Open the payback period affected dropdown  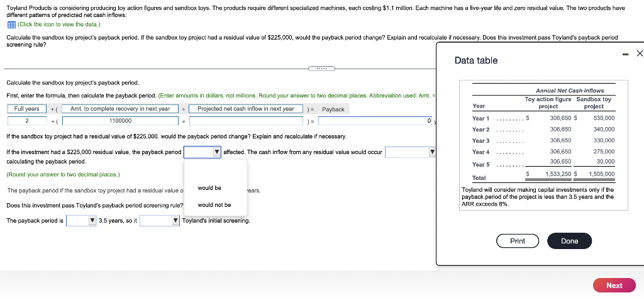point(203,152)
